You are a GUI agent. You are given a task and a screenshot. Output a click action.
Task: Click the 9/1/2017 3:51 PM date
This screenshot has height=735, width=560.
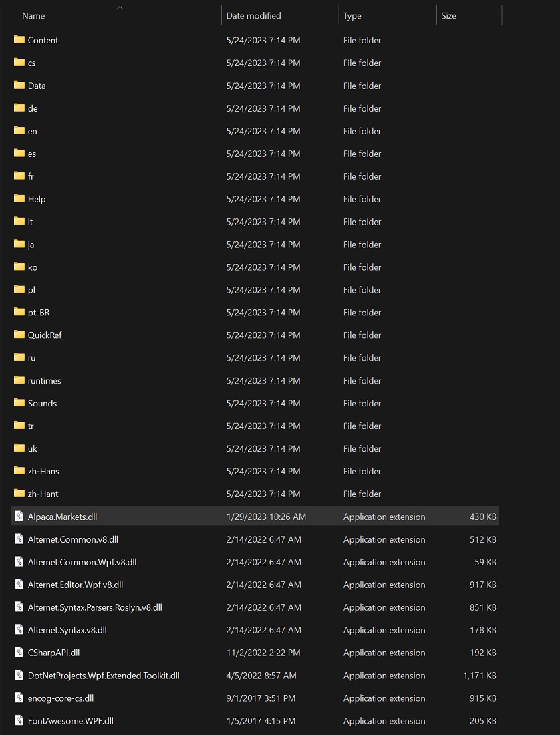point(261,698)
